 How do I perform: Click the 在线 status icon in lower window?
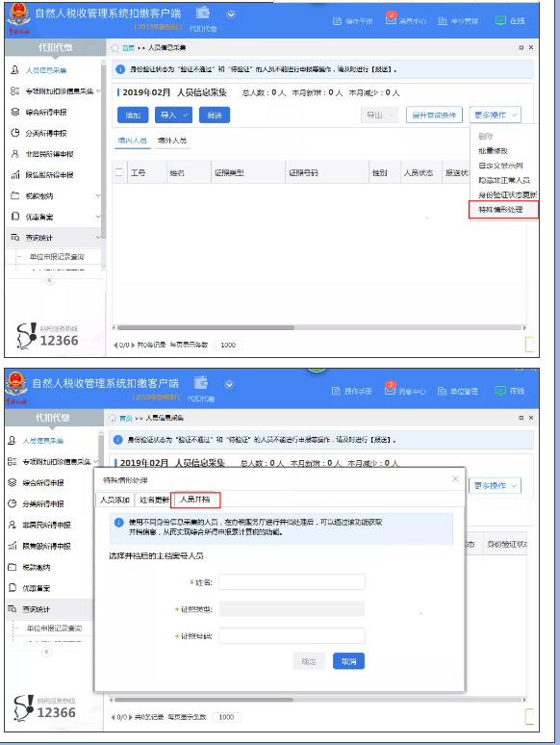point(500,391)
